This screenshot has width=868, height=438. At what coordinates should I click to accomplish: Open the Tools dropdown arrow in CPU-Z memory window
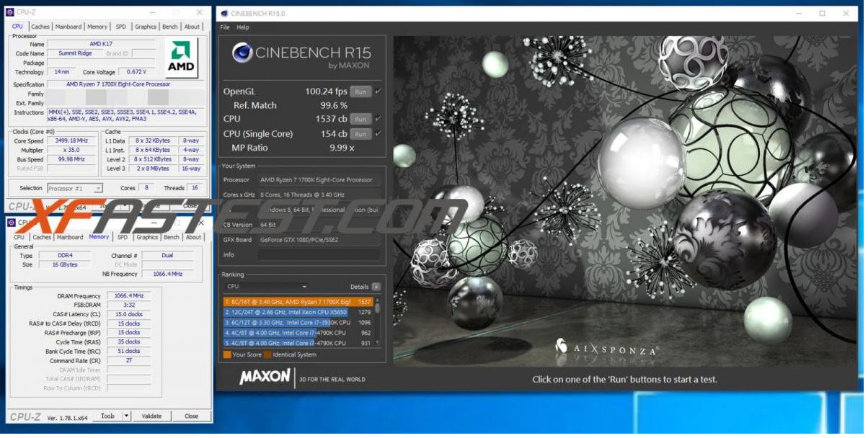tap(126, 416)
